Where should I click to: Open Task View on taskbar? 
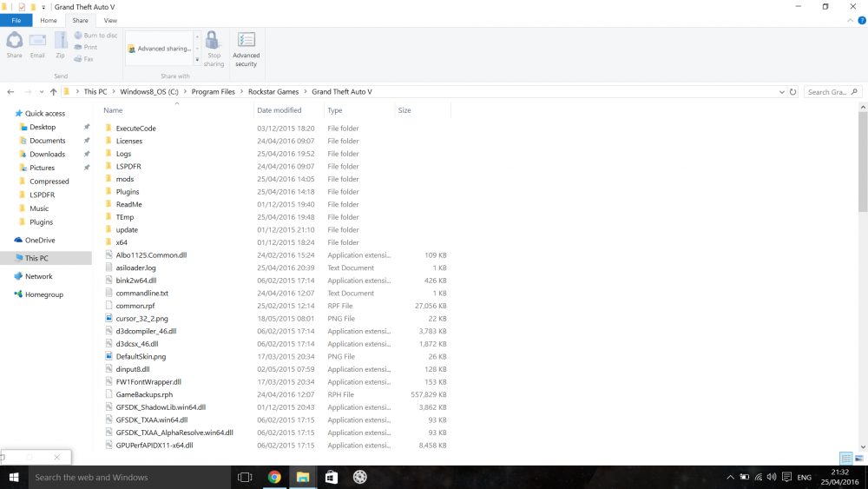tap(245, 478)
